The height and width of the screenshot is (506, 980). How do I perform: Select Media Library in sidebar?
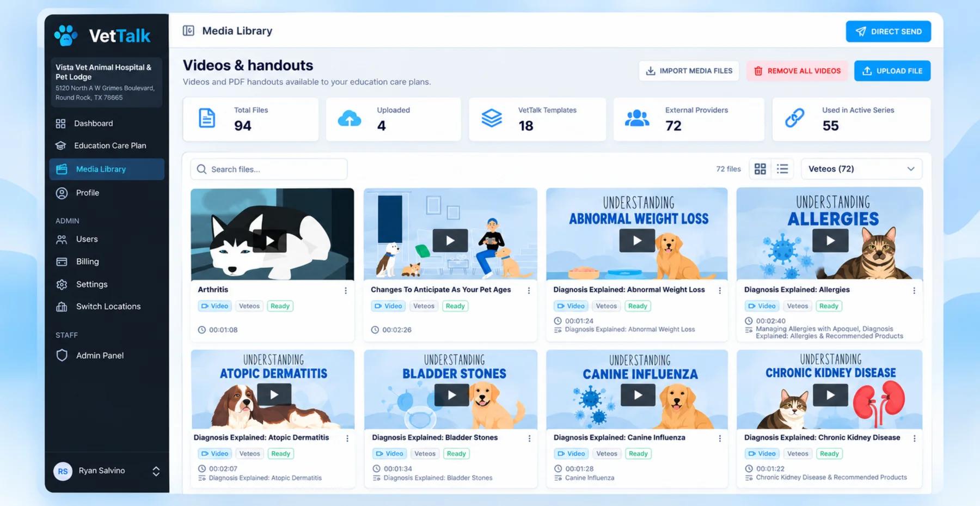pos(107,169)
